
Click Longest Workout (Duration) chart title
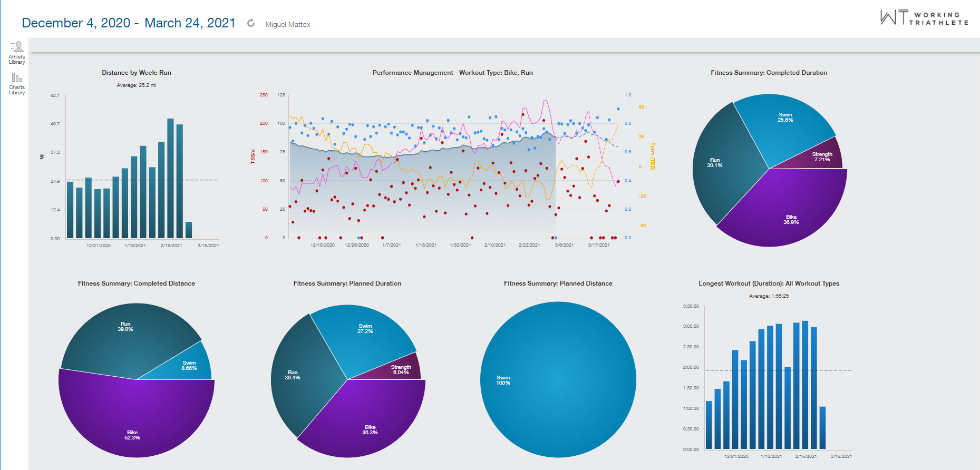pos(769,283)
